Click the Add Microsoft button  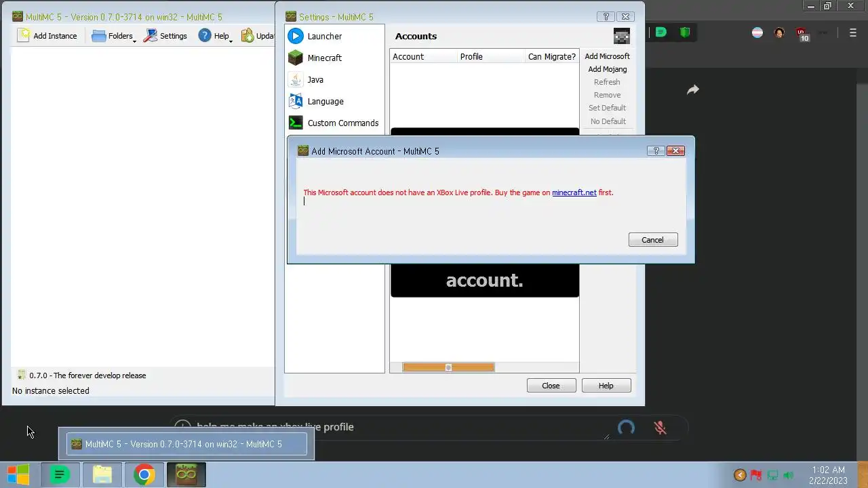point(607,56)
